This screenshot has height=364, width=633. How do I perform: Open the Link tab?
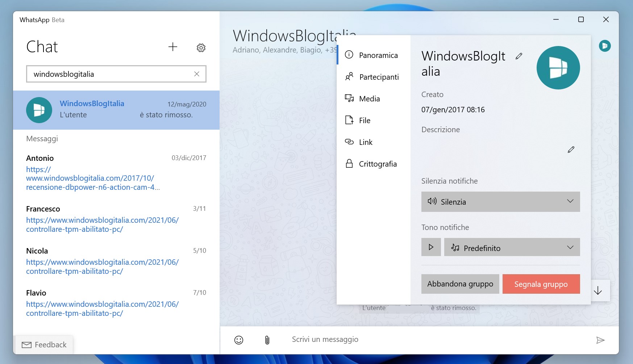click(374, 142)
